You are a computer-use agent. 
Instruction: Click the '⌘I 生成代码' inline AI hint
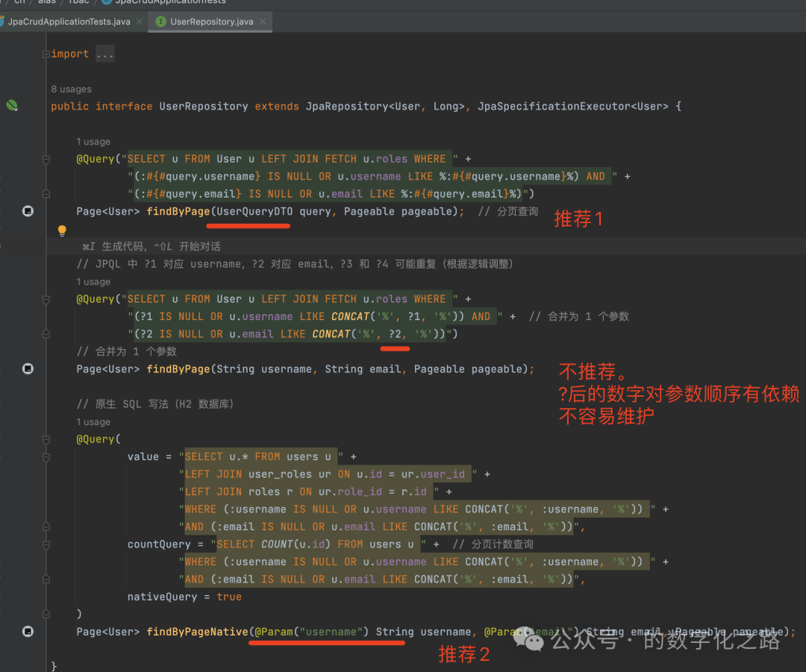coord(151,246)
